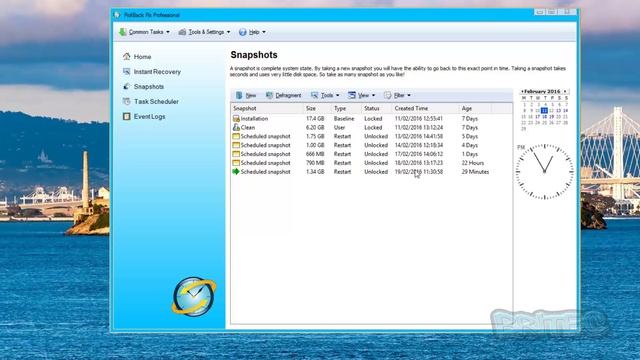This screenshot has height=360, width=640.
Task: Select February 13 in the calendar
Action: 558,111
